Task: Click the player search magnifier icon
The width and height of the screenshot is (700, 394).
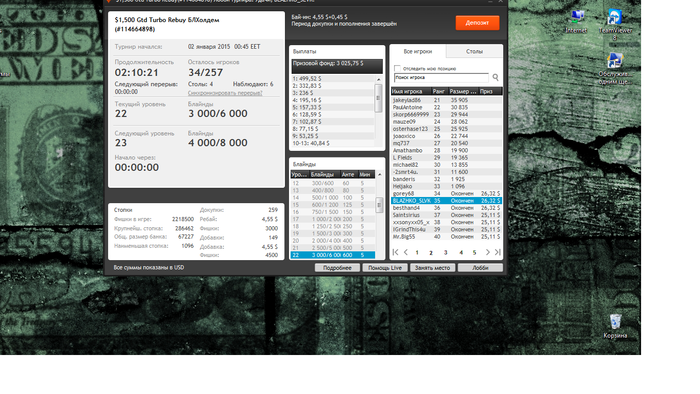Action: [x=496, y=78]
